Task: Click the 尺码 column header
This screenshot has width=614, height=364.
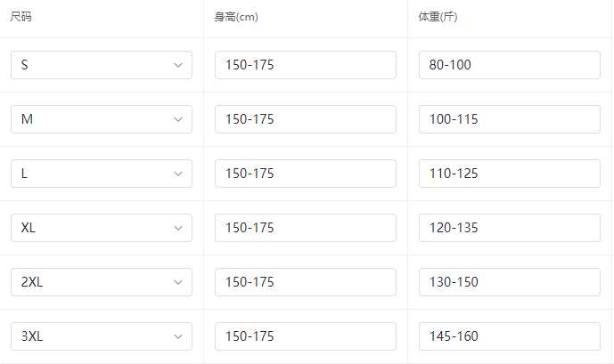Action: [x=22, y=18]
